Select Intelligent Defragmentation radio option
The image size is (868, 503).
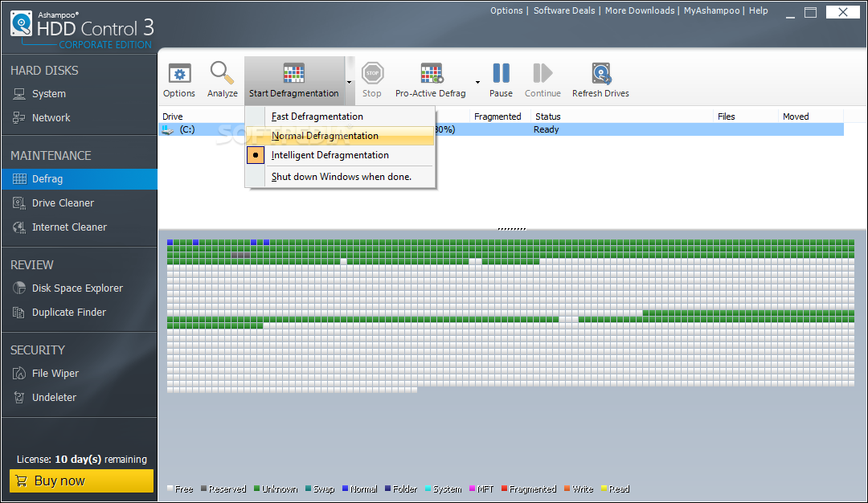pyautogui.click(x=256, y=156)
